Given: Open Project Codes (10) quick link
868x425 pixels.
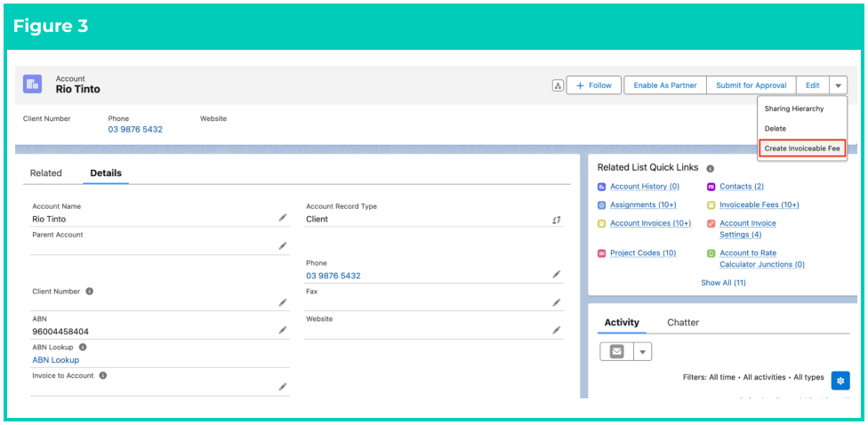Looking at the screenshot, I should (x=643, y=253).
